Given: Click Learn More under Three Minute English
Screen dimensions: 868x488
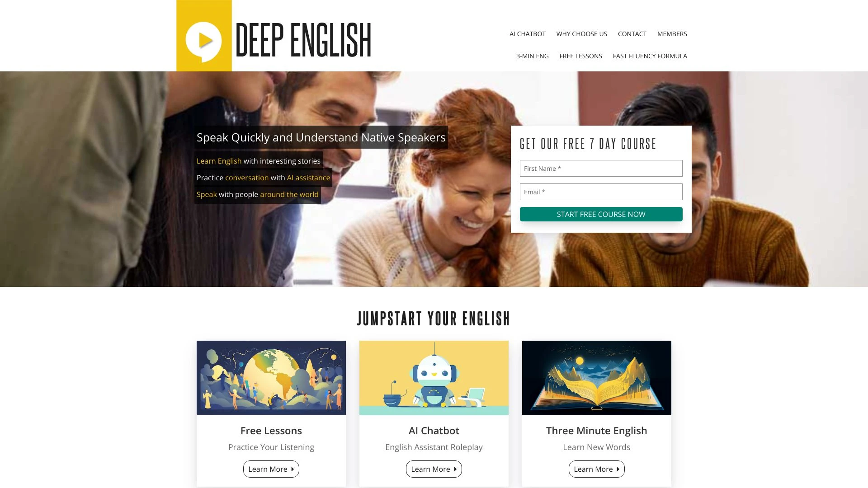Looking at the screenshot, I should [596, 469].
